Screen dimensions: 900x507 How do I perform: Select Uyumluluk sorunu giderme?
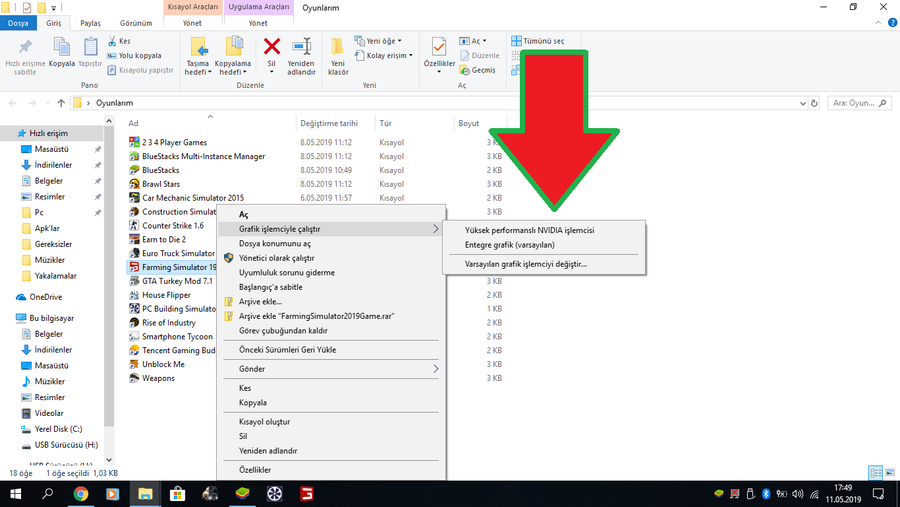[x=287, y=273]
